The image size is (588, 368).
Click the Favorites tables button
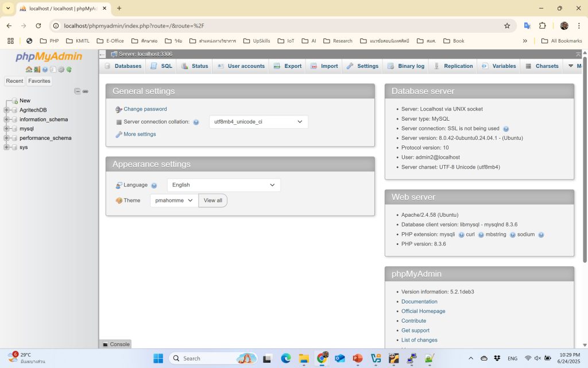(x=39, y=80)
